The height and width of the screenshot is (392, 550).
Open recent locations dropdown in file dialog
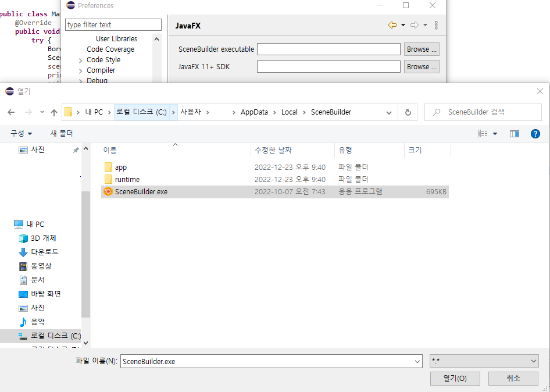pyautogui.click(x=42, y=112)
